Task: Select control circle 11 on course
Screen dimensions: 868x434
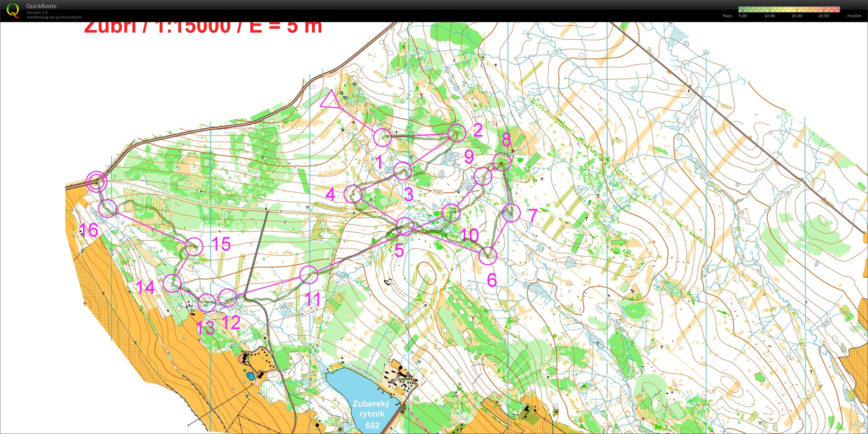Action: (x=309, y=275)
